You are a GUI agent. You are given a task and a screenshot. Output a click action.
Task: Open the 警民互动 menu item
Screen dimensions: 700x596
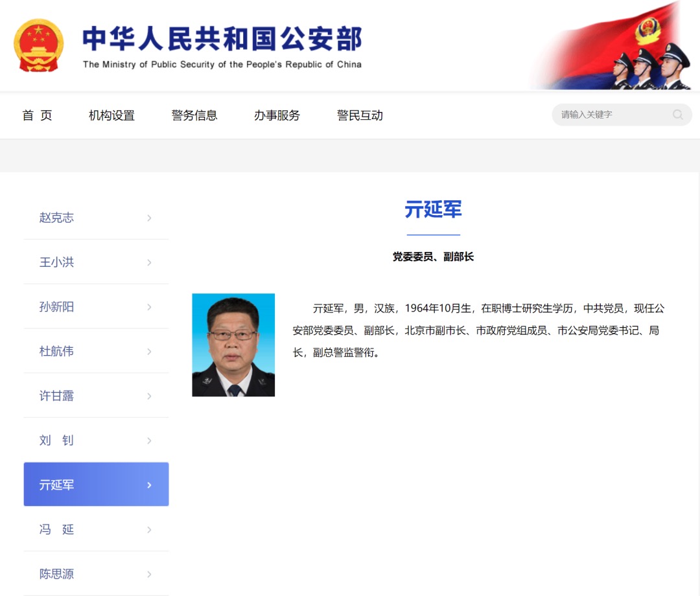click(x=360, y=115)
